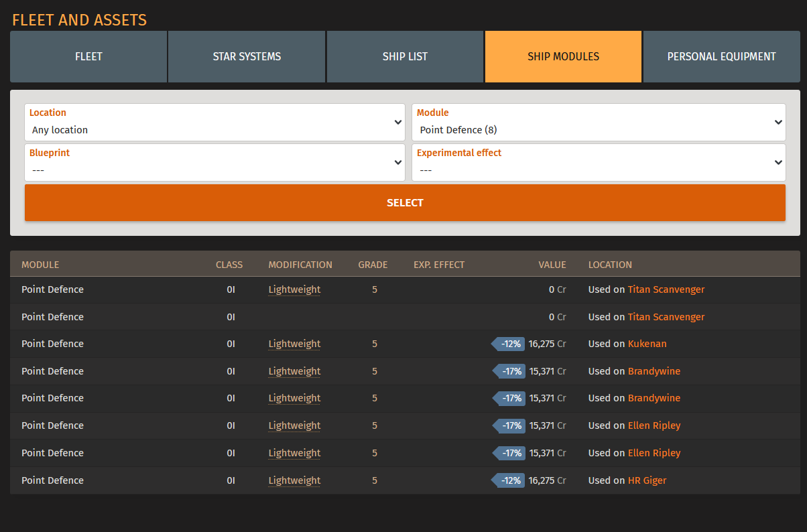807x532 pixels.
Task: Click Lightweight modification in the Kukenan row
Action: click(294, 344)
